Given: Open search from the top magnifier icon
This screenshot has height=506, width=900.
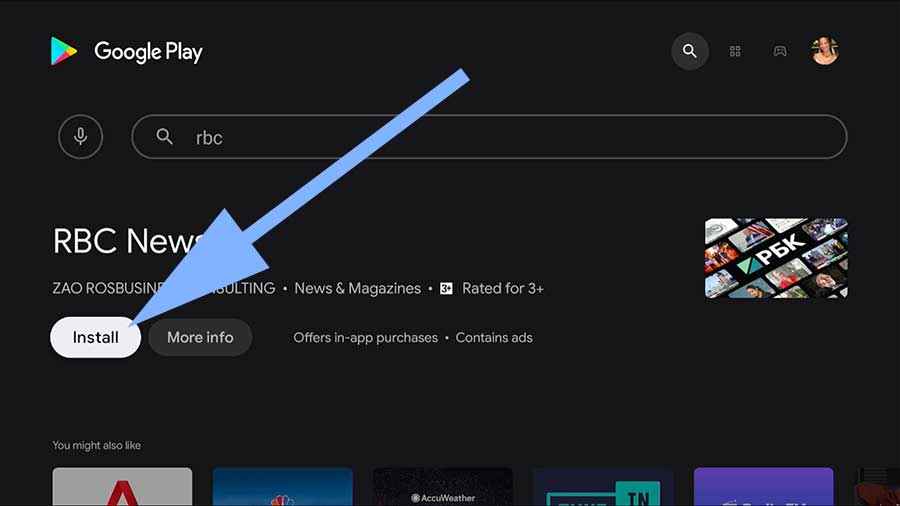Looking at the screenshot, I should click(x=690, y=51).
